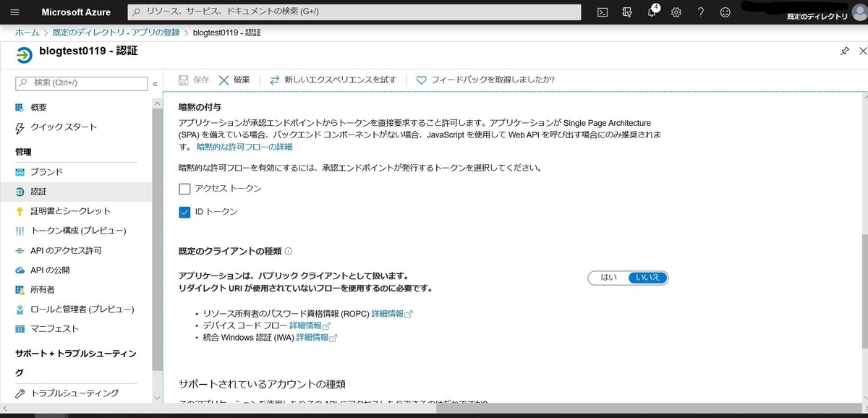Pin the blogtest0119 認証 page
Screen dimensions: 868x418
click(x=844, y=51)
